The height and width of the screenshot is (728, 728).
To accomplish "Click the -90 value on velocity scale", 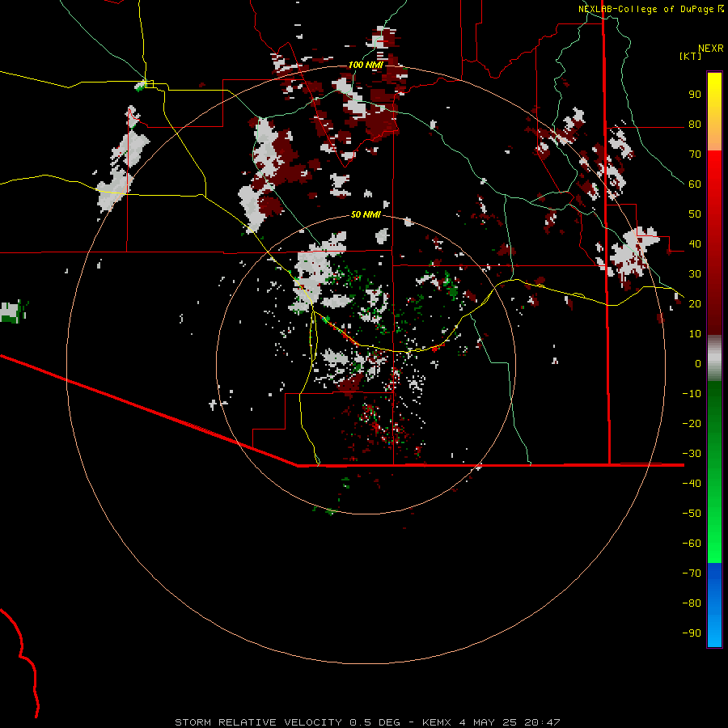I will (692, 633).
